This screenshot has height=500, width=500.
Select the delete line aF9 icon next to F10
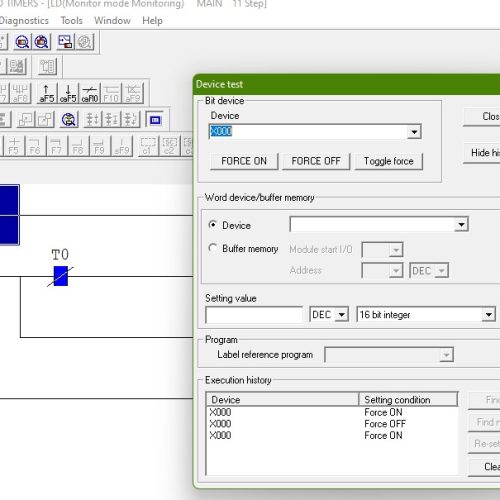133,93
